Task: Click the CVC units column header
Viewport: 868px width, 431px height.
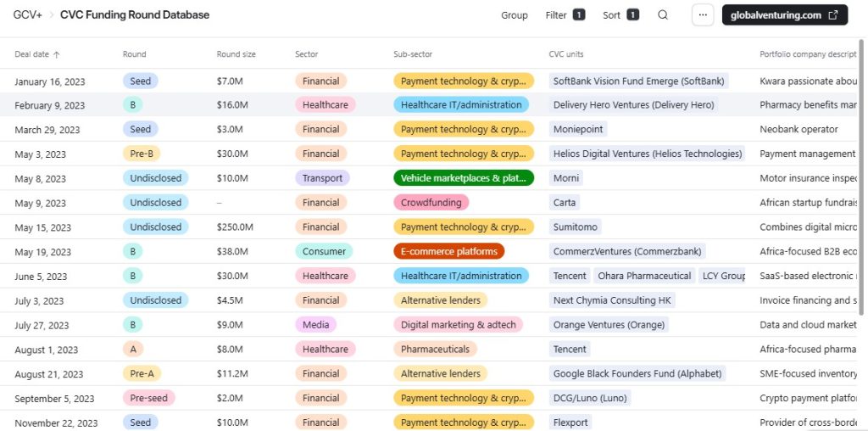Action: 565,54
